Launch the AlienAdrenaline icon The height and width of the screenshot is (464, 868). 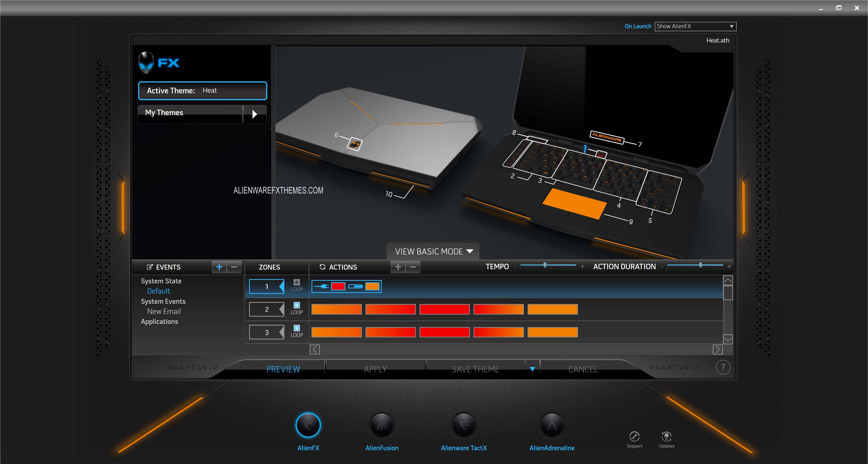point(552,425)
